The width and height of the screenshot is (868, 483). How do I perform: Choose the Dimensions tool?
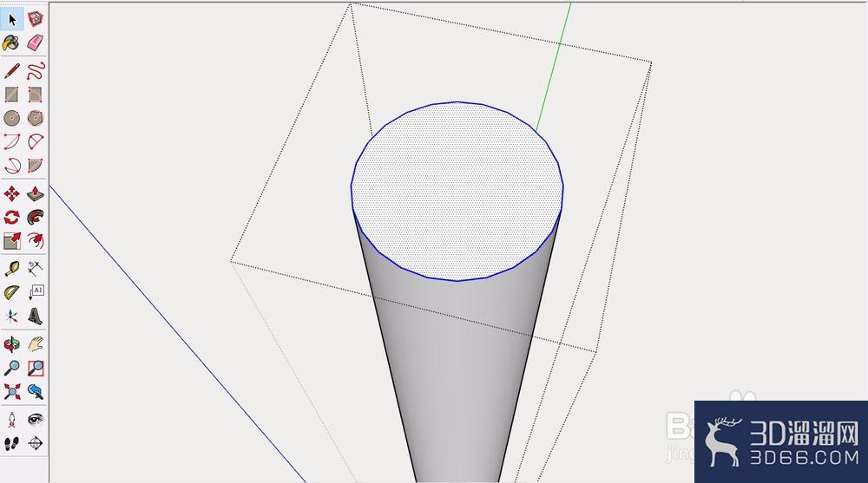point(36,269)
